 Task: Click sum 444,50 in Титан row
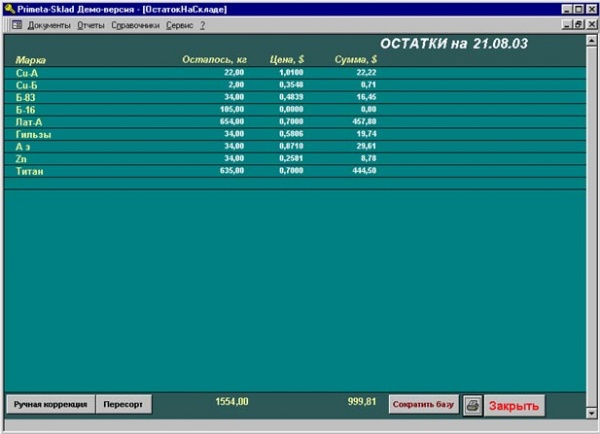click(364, 170)
